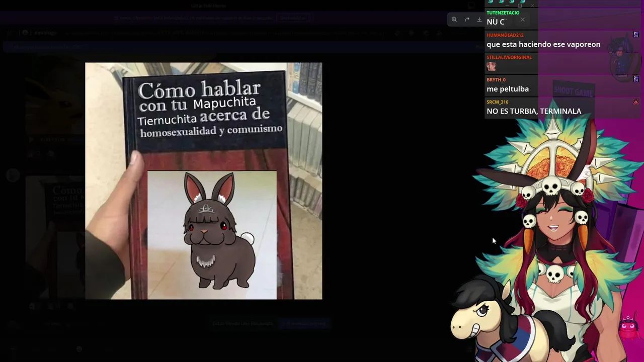Click chat message "me peltulba"
Image resolution: width=644 pixels, height=362 pixels.
point(508,89)
